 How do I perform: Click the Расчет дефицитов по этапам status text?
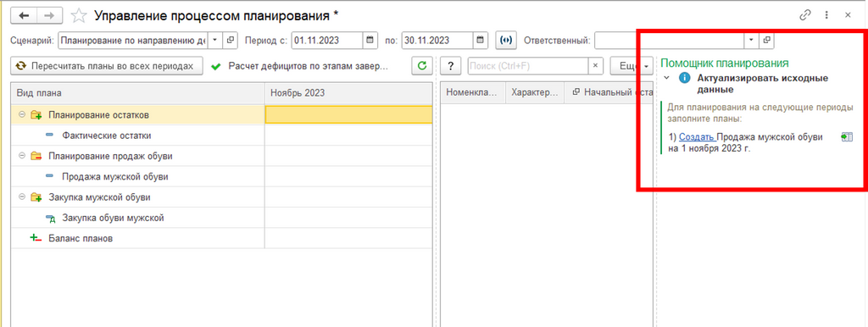309,66
